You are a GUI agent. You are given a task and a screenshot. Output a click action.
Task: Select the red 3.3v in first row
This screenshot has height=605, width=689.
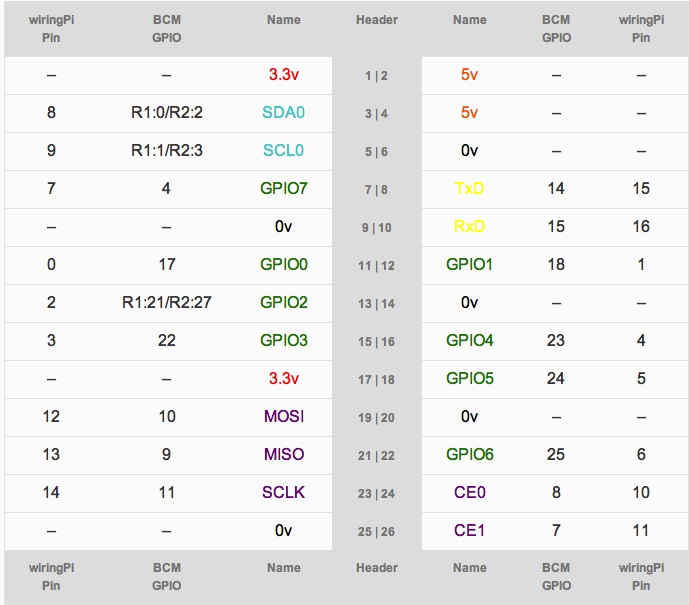[283, 74]
